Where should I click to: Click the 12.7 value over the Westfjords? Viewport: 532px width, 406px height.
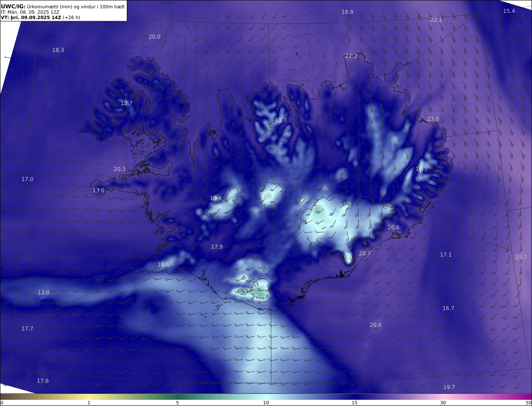tap(127, 103)
